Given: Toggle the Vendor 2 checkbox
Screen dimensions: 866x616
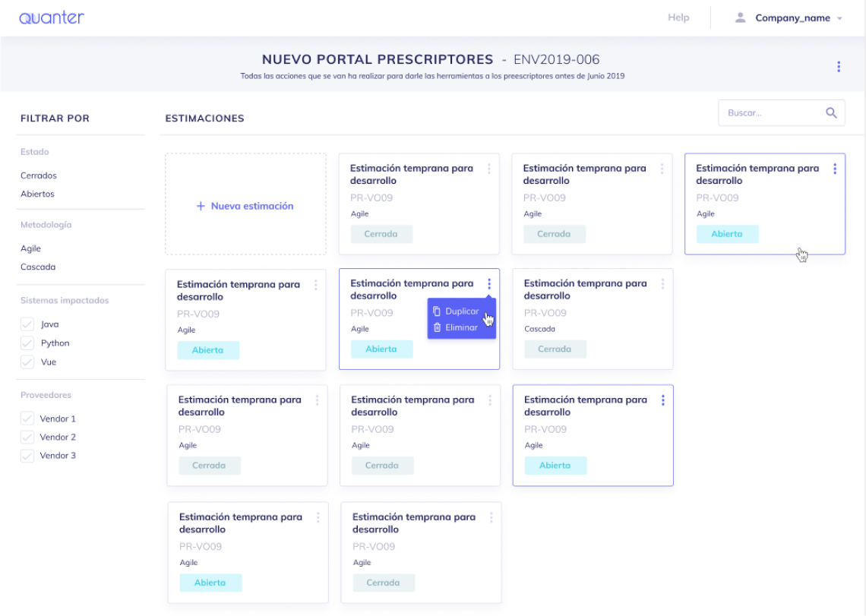Looking at the screenshot, I should (x=27, y=438).
